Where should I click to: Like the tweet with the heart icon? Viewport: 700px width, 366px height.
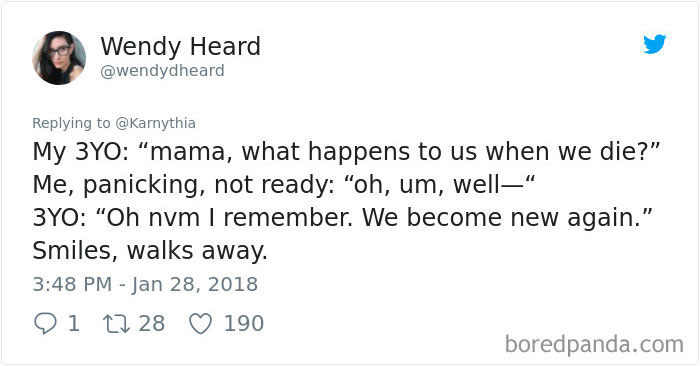tap(200, 324)
